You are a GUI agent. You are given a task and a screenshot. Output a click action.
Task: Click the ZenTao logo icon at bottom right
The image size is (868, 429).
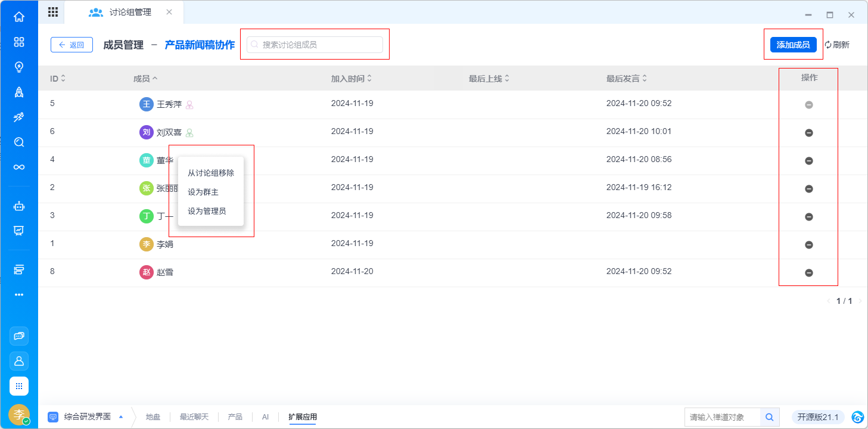pyautogui.click(x=858, y=417)
